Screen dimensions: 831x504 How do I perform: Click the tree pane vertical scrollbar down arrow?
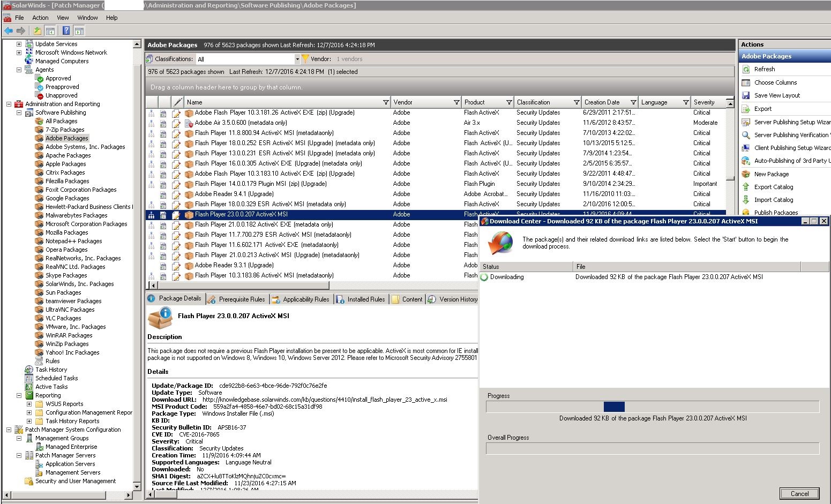point(137,487)
